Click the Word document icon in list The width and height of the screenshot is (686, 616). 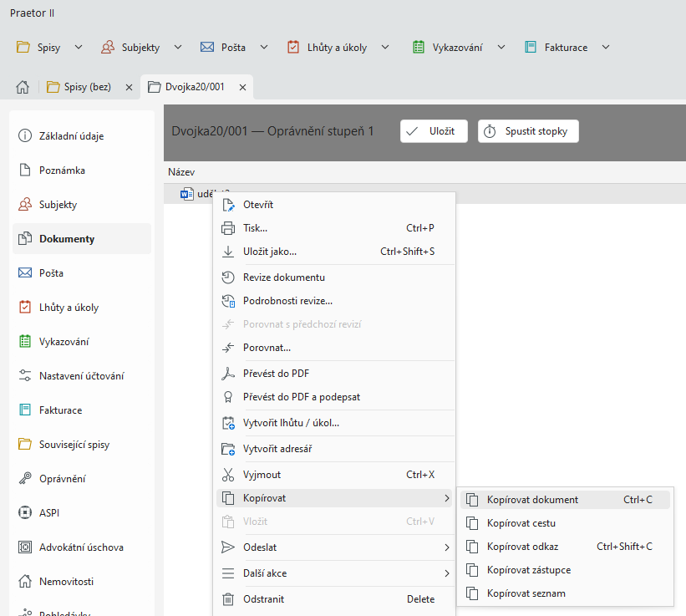point(186,194)
